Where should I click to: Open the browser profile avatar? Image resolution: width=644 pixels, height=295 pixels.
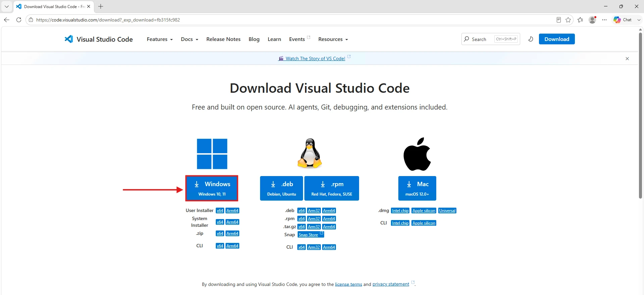pyautogui.click(x=593, y=20)
